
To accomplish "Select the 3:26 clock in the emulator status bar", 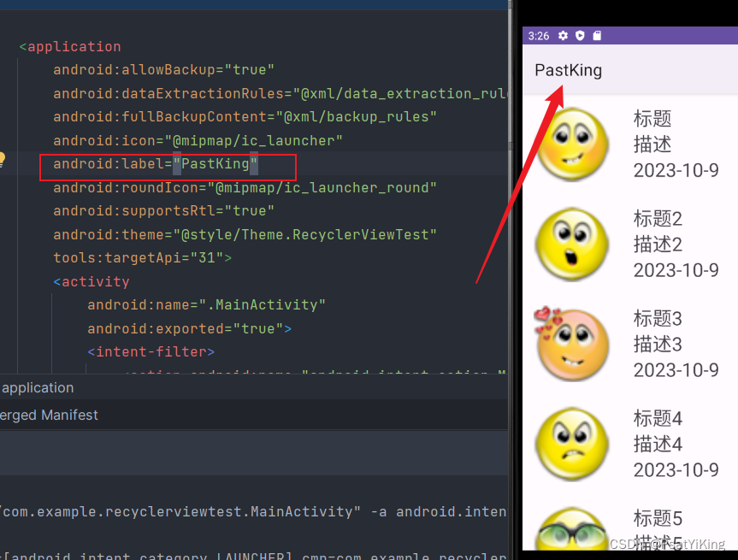I will point(539,36).
